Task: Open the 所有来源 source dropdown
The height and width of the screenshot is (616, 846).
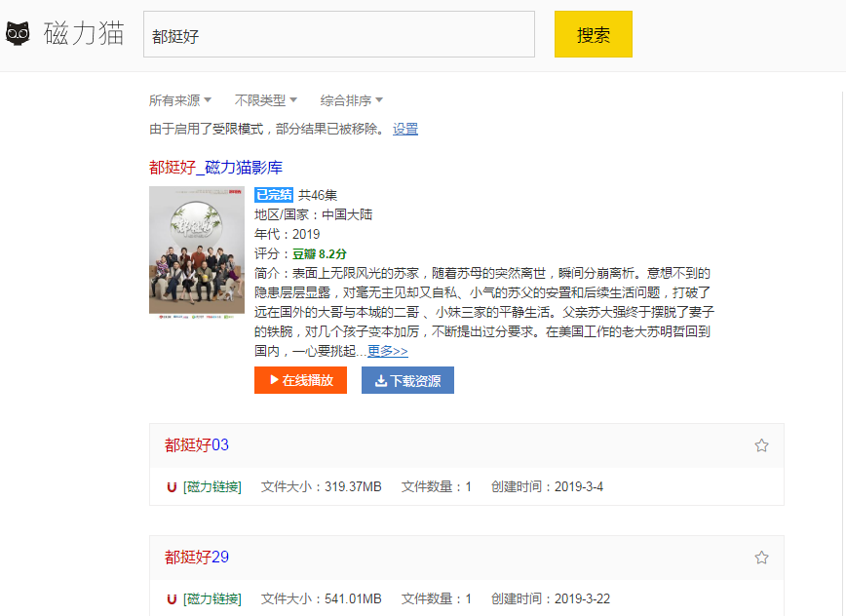Action: click(x=180, y=100)
